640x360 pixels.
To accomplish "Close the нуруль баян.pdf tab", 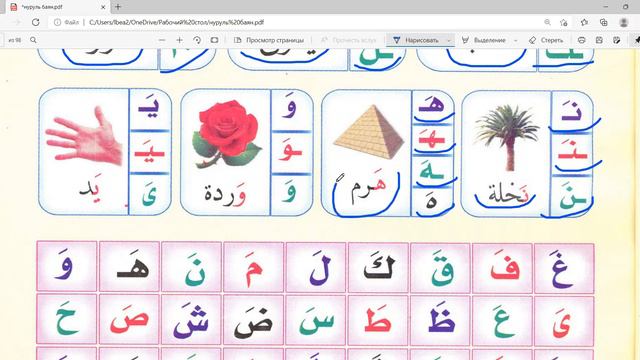I will (103, 7).
